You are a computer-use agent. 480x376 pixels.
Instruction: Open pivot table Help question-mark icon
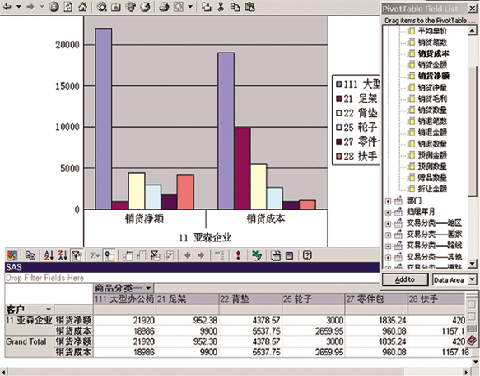coord(307,255)
